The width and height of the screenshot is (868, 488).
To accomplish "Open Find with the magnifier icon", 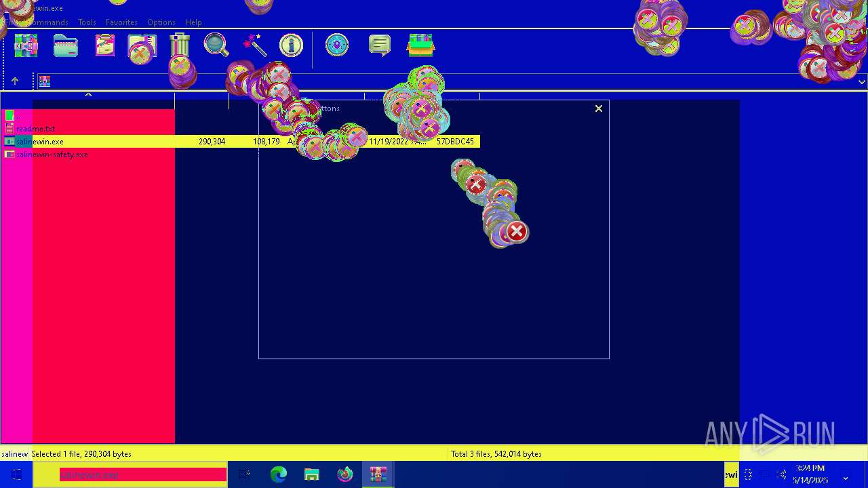I will [216, 45].
